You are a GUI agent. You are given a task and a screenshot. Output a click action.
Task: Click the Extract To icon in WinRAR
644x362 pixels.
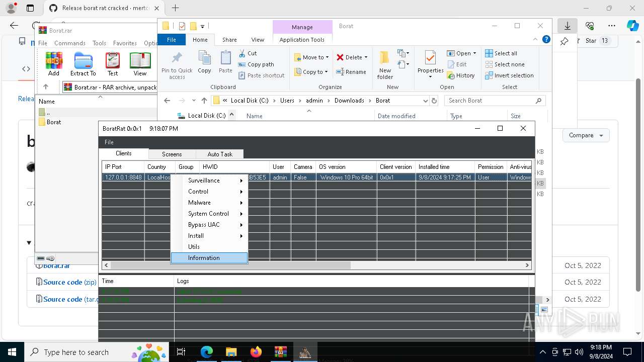click(x=83, y=64)
